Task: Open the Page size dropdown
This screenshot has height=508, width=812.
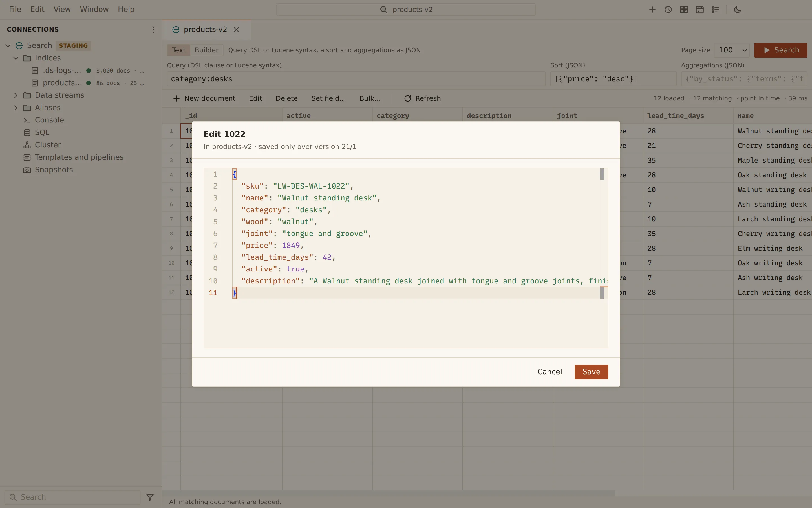Action: click(732, 50)
